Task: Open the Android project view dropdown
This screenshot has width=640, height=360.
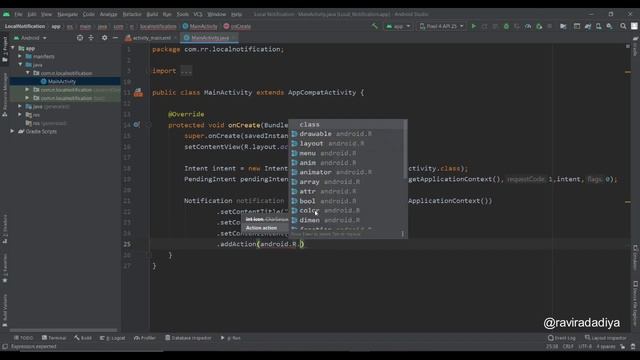Action: pos(31,38)
